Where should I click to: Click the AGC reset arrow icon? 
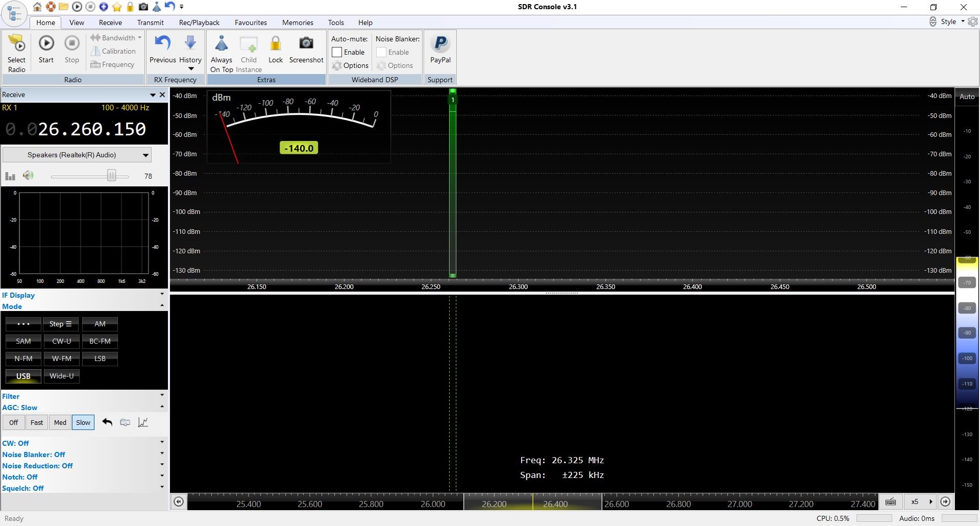[107, 422]
